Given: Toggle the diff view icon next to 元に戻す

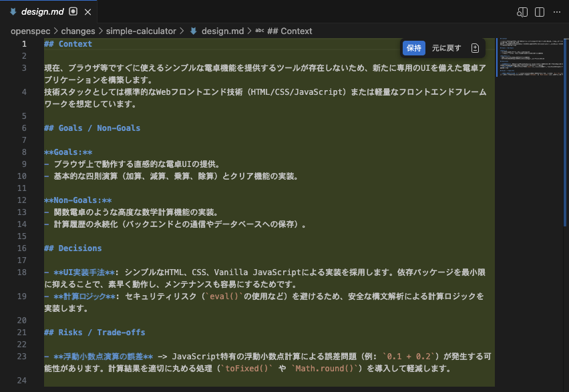Looking at the screenshot, I should point(475,48).
